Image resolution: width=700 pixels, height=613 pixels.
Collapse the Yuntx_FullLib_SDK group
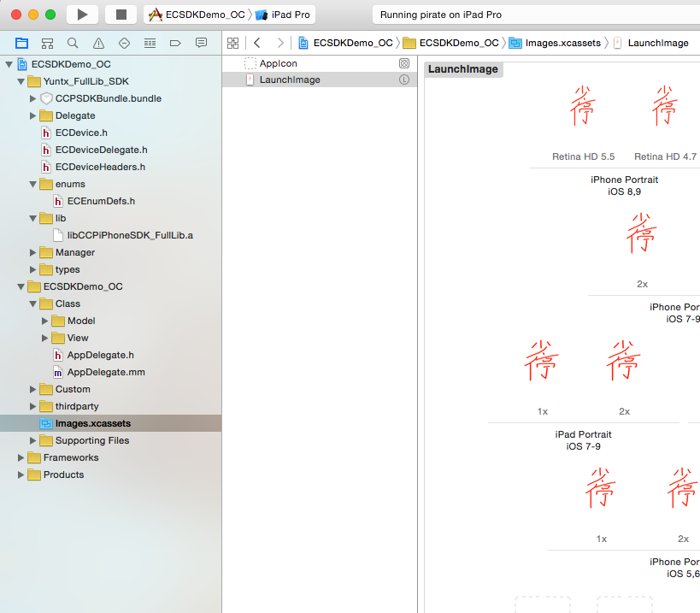tap(21, 81)
